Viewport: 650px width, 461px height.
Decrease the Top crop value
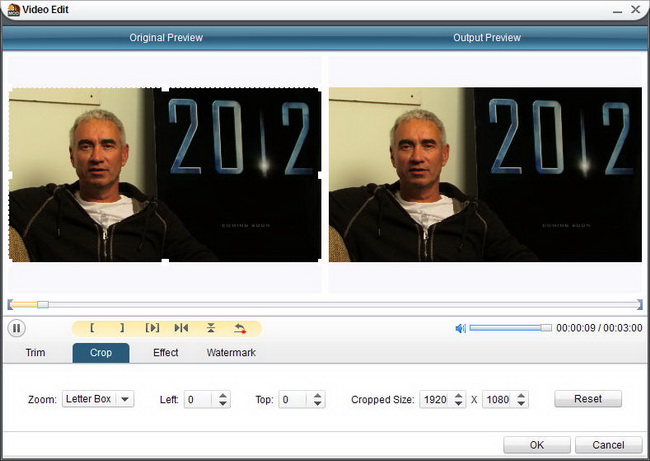tap(318, 403)
